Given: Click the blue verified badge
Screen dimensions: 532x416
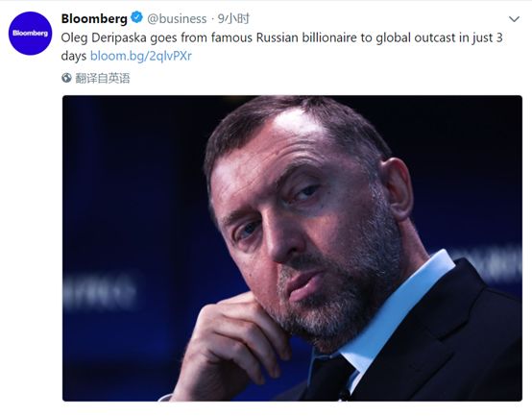Looking at the screenshot, I should (x=136, y=17).
